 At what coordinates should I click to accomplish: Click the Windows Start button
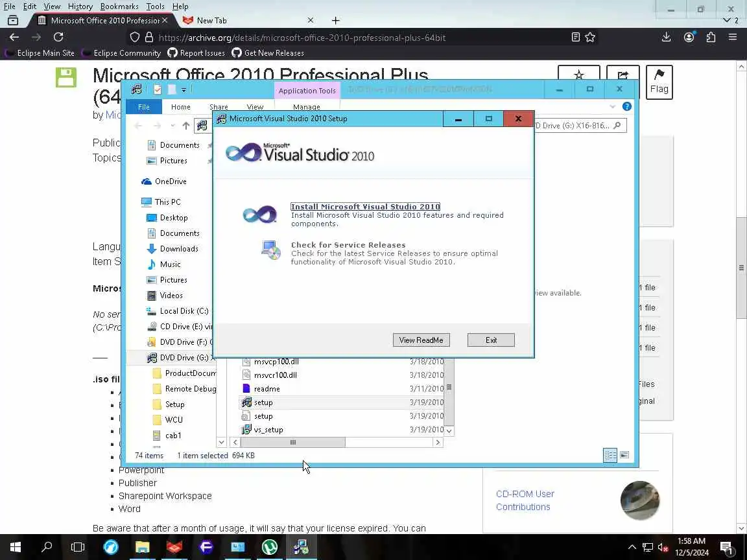click(x=16, y=547)
